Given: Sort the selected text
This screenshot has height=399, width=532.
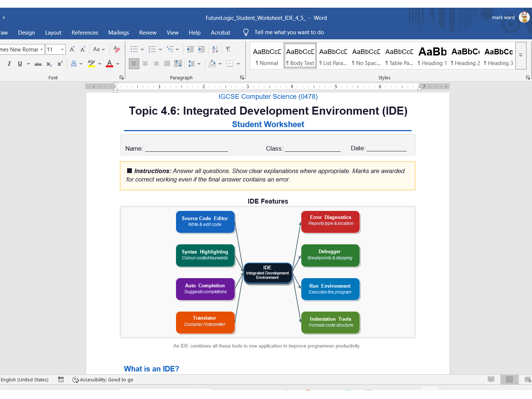Looking at the screenshot, I should tap(215, 49).
